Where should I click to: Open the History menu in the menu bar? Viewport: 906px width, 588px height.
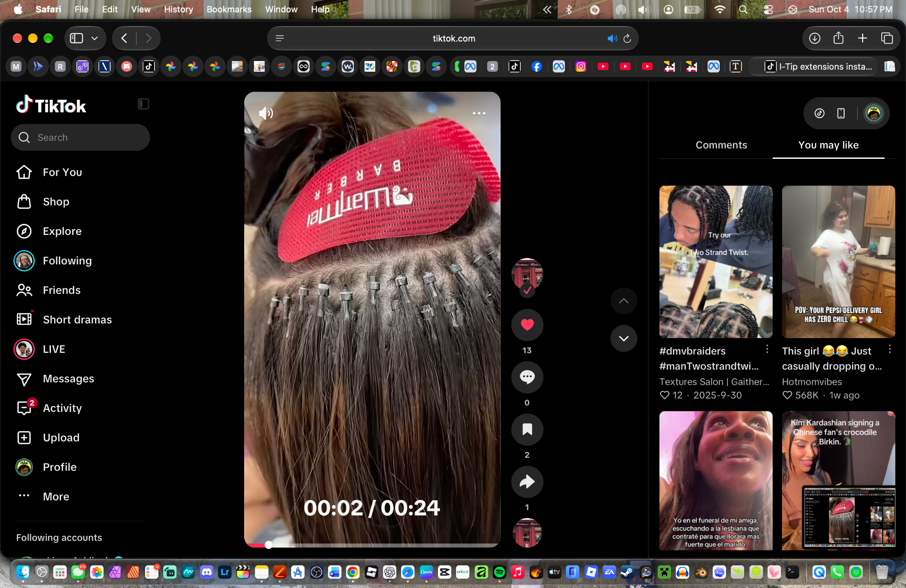tap(178, 9)
